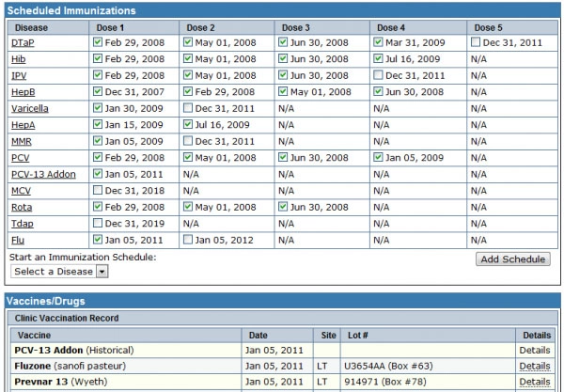Open the MCV disease link
This screenshot has height=392, width=564.
pos(21,191)
